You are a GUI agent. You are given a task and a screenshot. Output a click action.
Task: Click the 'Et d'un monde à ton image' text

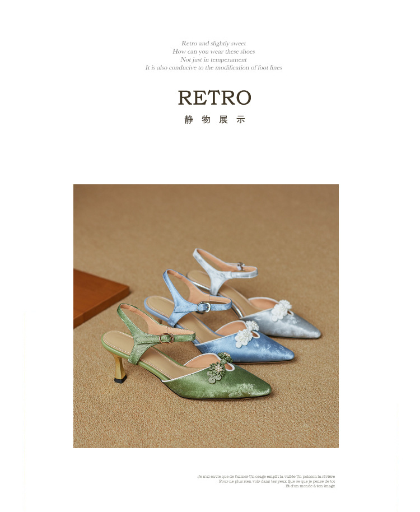(310, 486)
